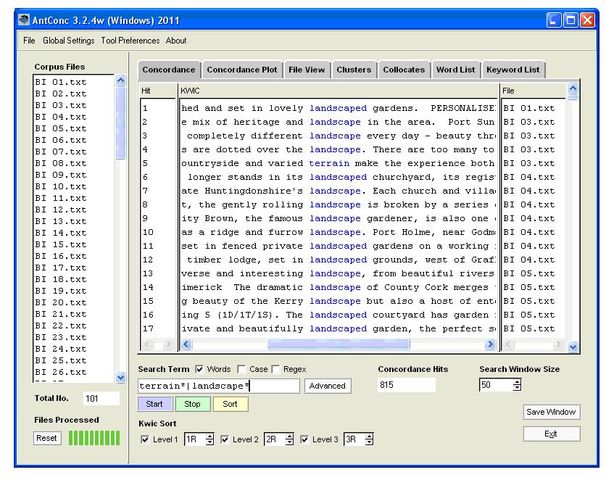This screenshot has width=606, height=480.
Task: Adjust the Level 2 sort stepper arrows
Action: tap(289, 439)
